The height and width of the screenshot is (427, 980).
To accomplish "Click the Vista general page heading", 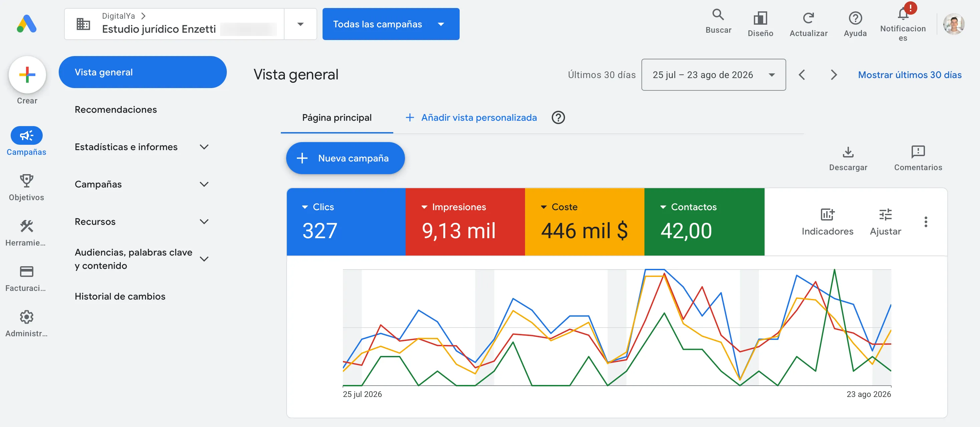I will pos(296,75).
